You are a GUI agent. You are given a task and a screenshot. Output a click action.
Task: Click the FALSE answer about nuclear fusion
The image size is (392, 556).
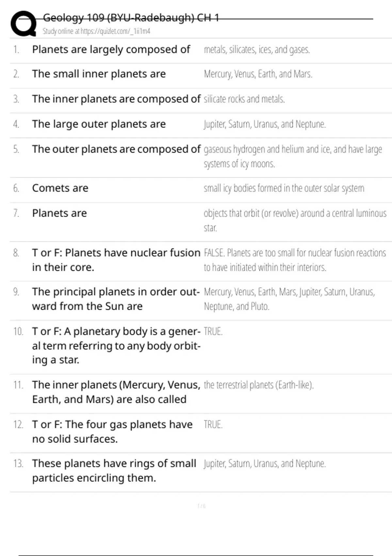[x=295, y=260]
